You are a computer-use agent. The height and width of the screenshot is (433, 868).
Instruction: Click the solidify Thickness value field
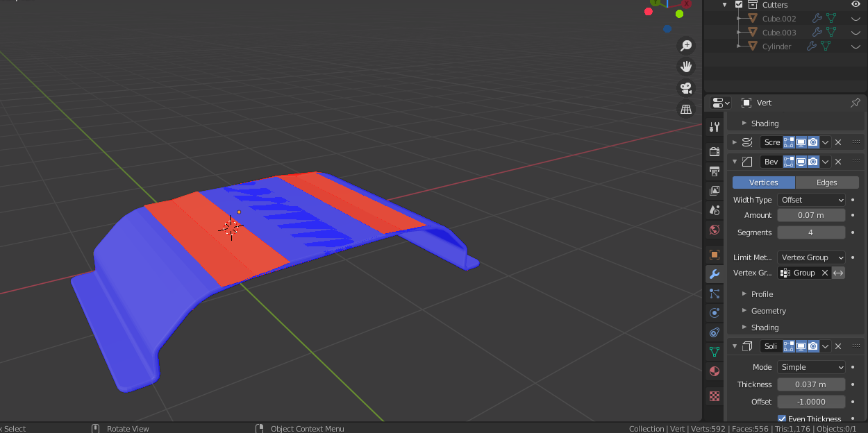coord(811,384)
